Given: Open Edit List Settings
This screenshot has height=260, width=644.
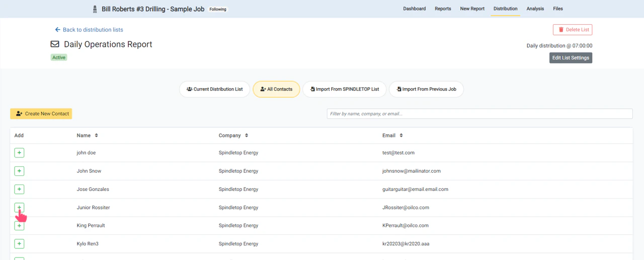Looking at the screenshot, I should pos(571,58).
